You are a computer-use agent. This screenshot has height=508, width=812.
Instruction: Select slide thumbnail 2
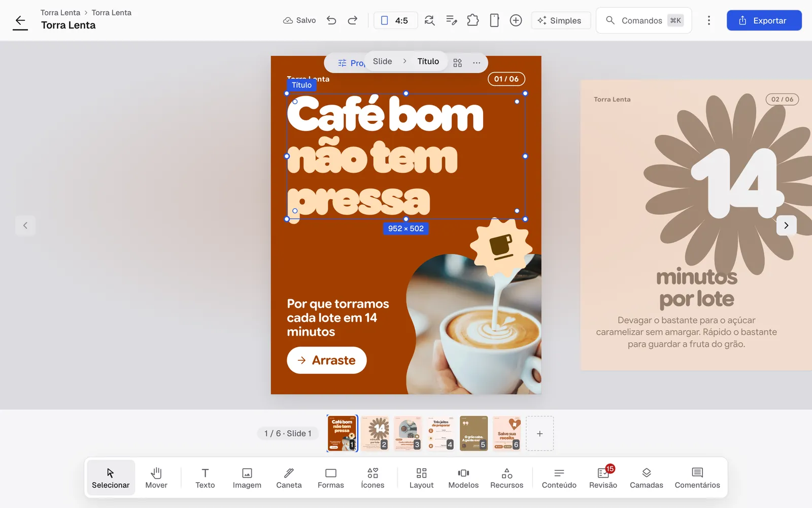point(375,433)
